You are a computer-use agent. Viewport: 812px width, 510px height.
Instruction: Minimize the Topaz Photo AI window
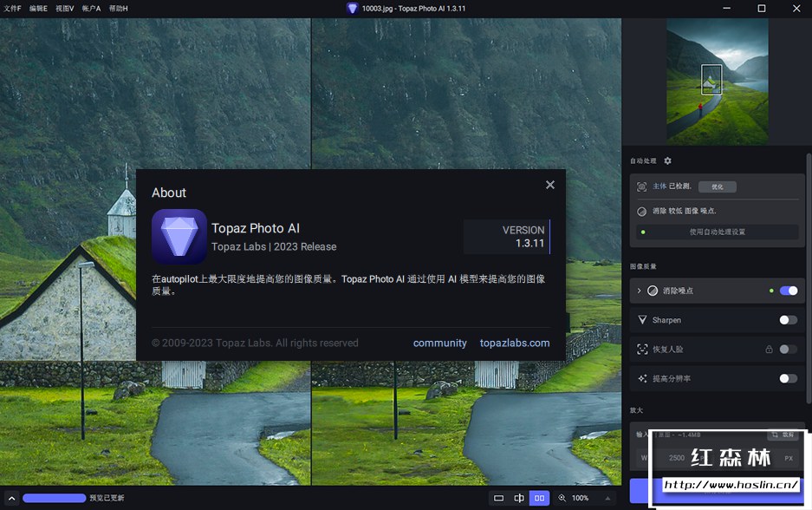[726, 9]
